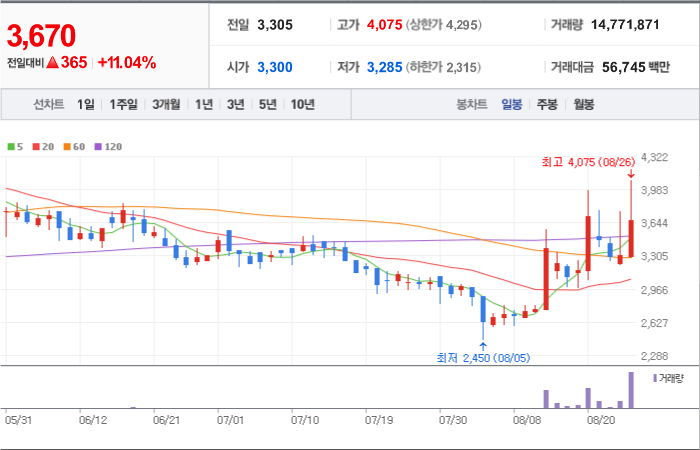Select the 1일 line chart period

86,104
